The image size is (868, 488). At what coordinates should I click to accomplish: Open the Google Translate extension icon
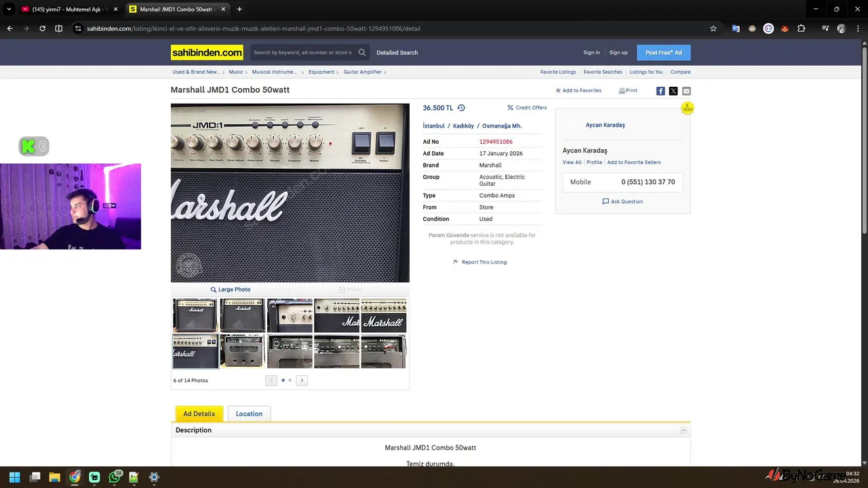click(736, 28)
